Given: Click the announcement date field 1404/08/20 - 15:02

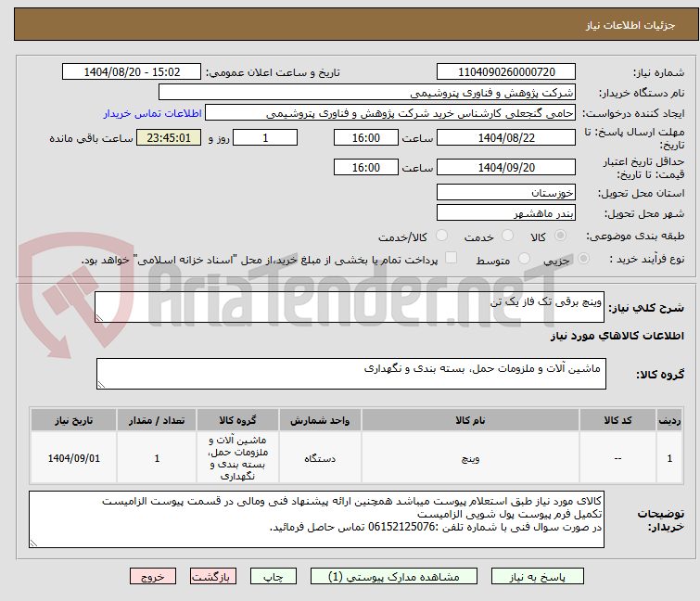Looking at the screenshot, I should (132, 72).
